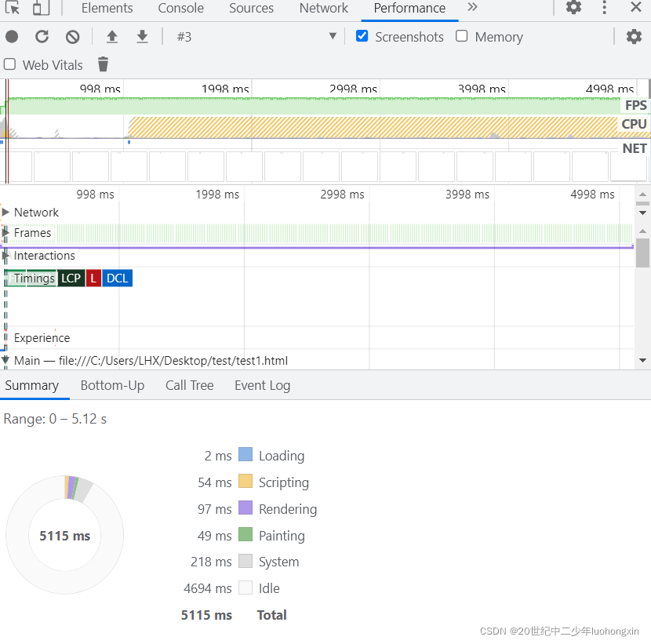Open the Call Tree tab
Viewport: 651px width, 644px height.
tap(189, 385)
